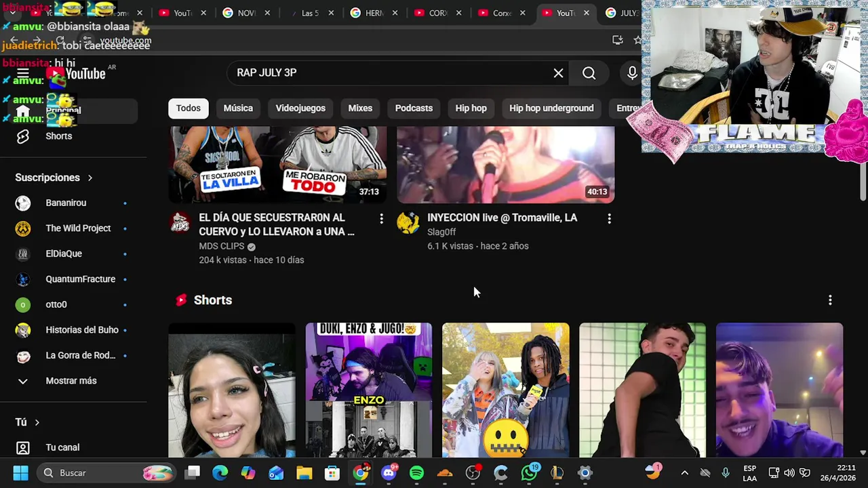The image size is (868, 488).
Task: Open more options for INYECCION live video
Action: tap(609, 218)
